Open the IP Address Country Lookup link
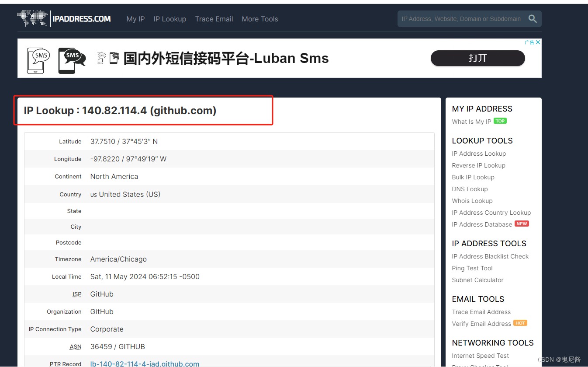This screenshot has width=588, height=367. [x=491, y=213]
